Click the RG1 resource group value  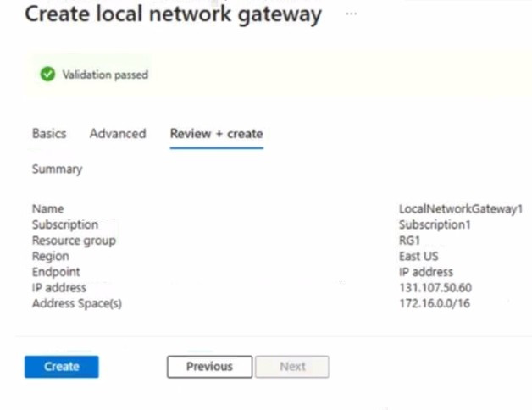409,241
